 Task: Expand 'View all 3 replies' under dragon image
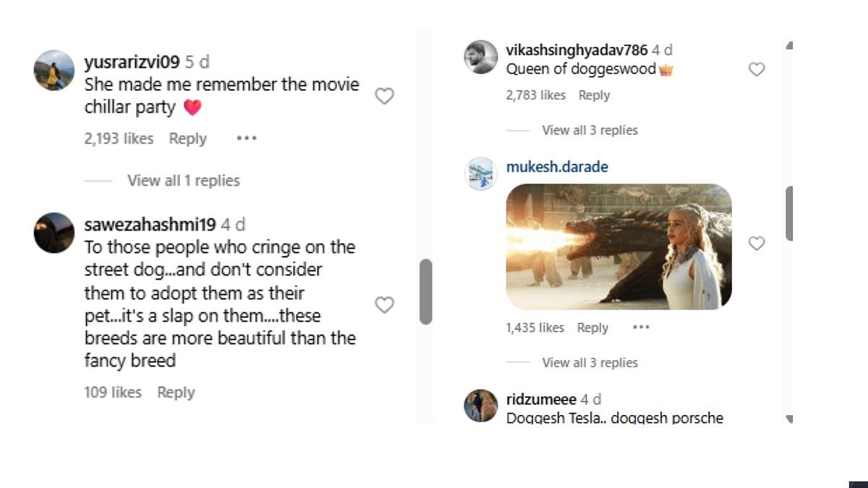coord(590,362)
